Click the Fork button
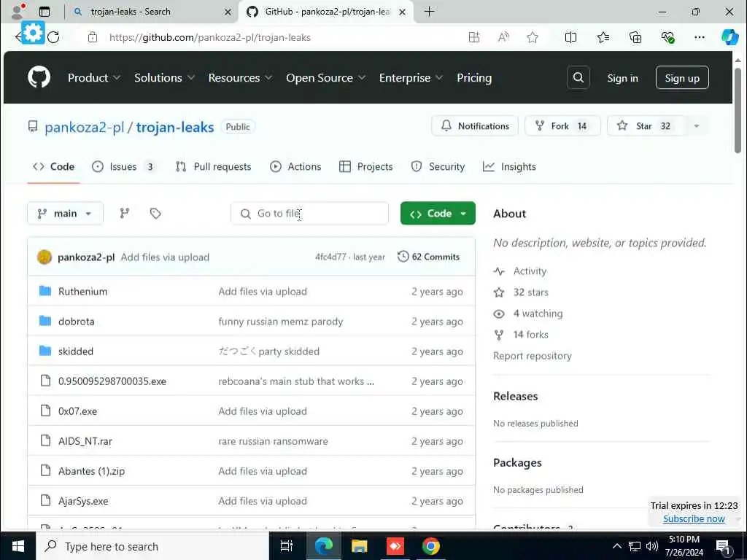The image size is (747, 560). 562,126
